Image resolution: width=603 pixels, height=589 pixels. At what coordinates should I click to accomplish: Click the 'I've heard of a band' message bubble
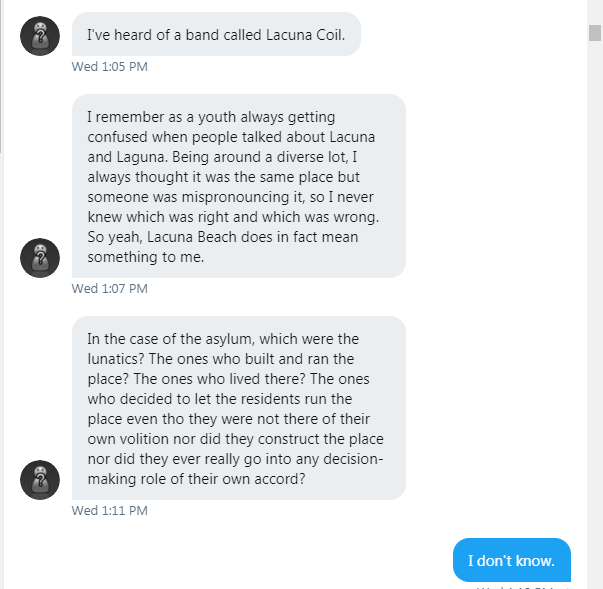pyautogui.click(x=216, y=35)
